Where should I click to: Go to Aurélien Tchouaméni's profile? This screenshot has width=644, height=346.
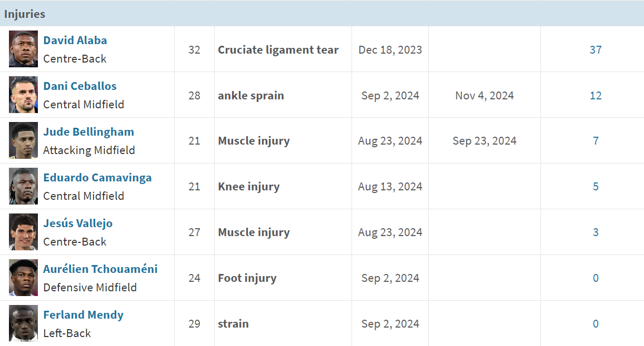tap(100, 269)
